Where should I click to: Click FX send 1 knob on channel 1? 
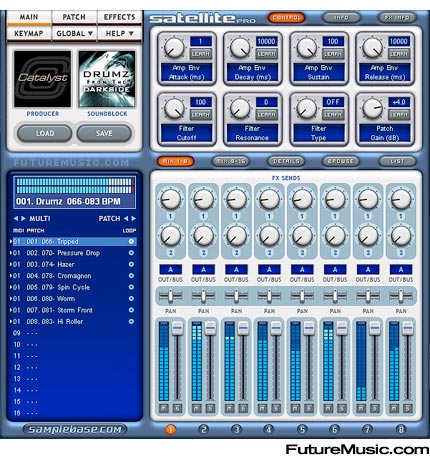pos(170,199)
